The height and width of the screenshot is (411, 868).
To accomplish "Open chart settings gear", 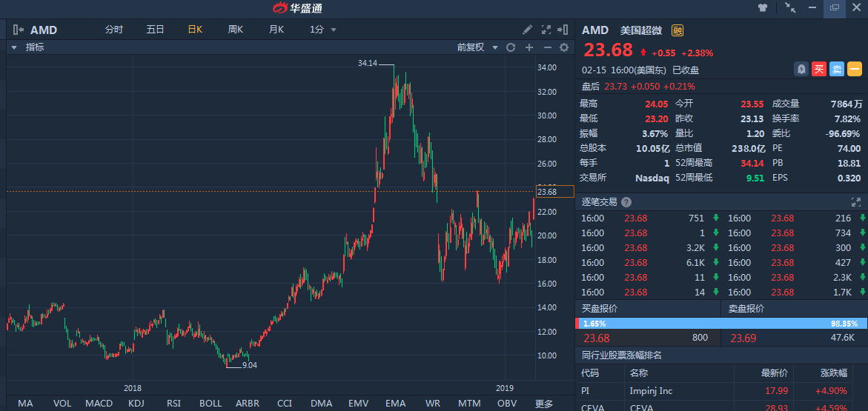I will click(x=564, y=47).
